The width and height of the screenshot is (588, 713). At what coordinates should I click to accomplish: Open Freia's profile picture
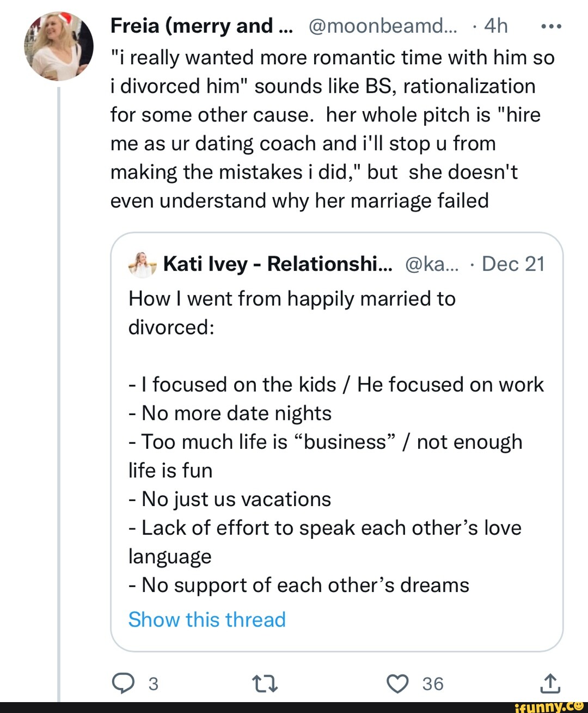click(x=59, y=46)
